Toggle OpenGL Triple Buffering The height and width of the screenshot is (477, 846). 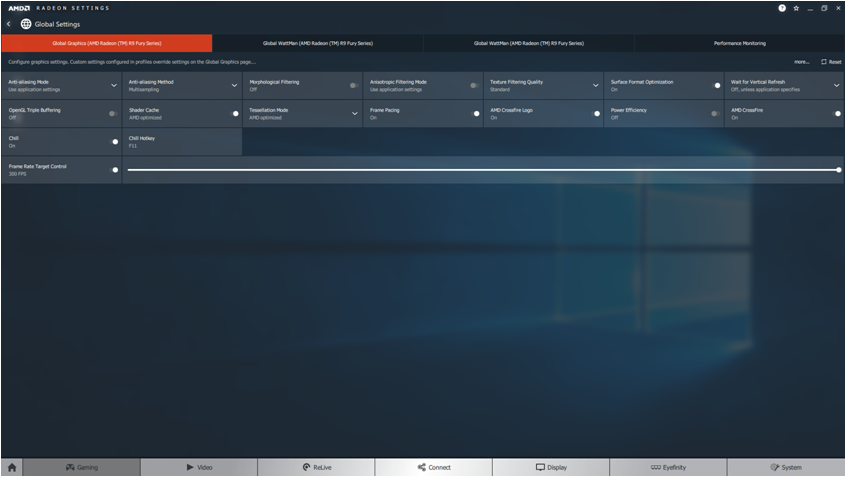coord(113,113)
